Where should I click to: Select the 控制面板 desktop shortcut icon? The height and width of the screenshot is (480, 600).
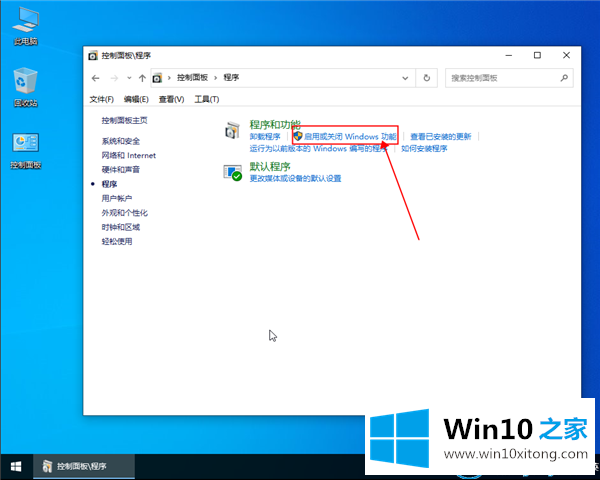tap(26, 151)
